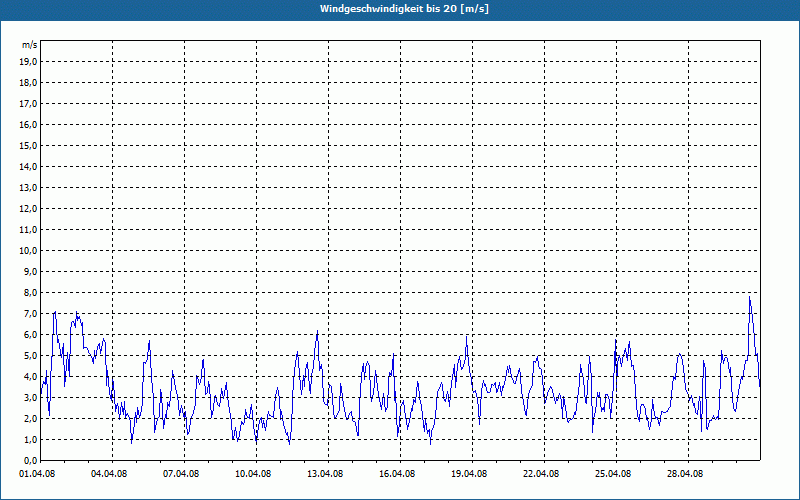800x500 pixels.
Task: Select the 22.04.08 date label
Action: click(541, 473)
